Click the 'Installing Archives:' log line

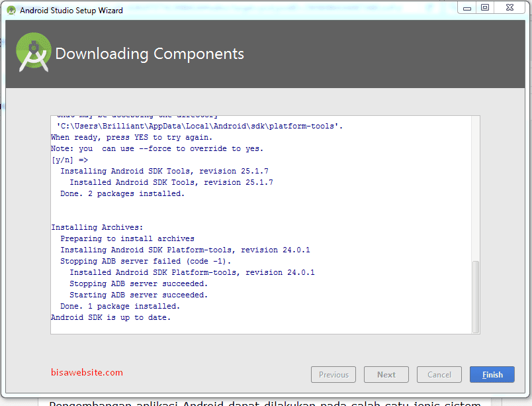click(97, 227)
